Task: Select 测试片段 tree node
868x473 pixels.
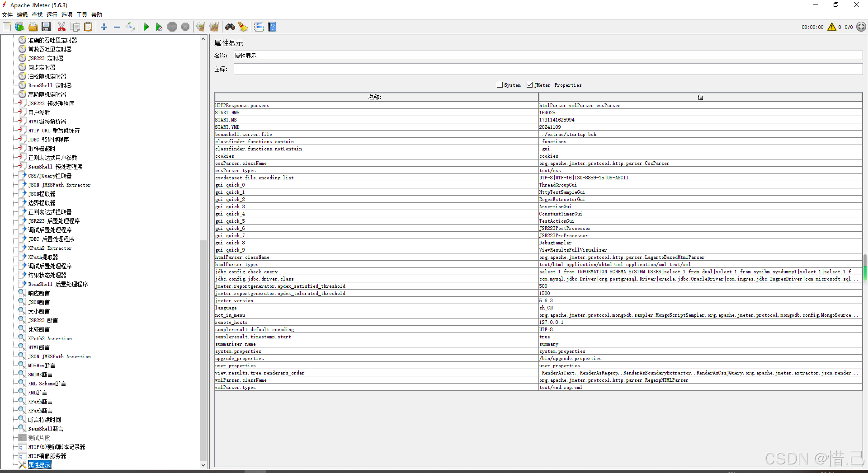Action: coord(39,438)
